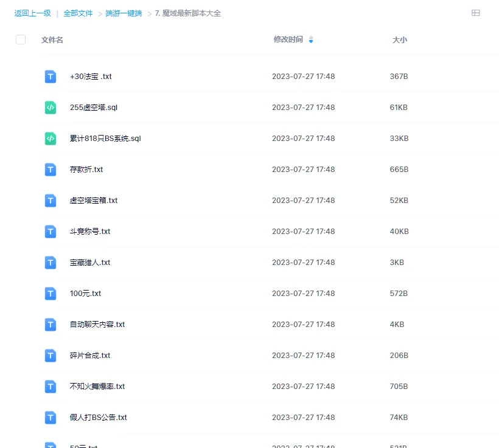
Task: Open file 假人打BS公告.txt
Action: point(99,418)
